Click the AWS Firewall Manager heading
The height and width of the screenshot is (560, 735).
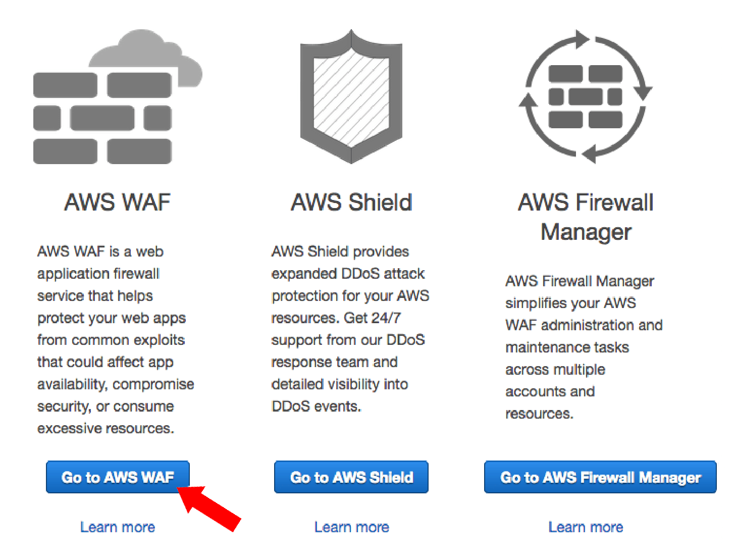586,217
